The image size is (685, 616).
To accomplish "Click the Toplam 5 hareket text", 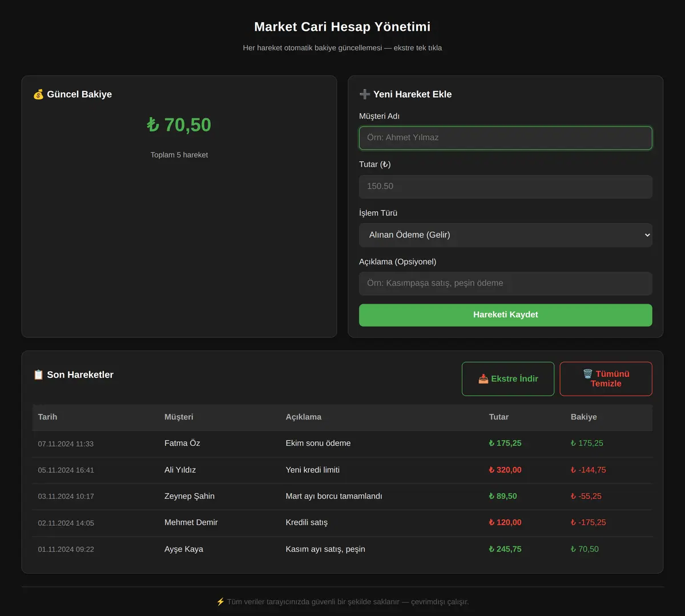I will [x=179, y=155].
